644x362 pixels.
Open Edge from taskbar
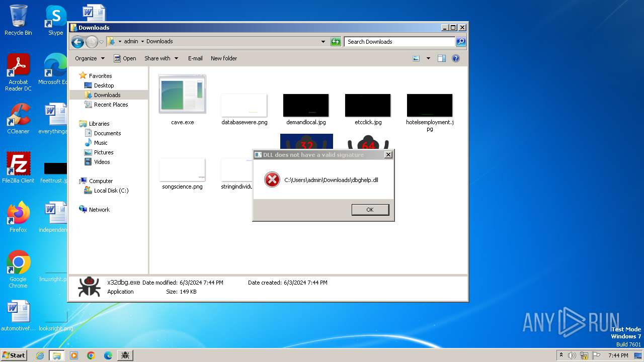point(108,355)
